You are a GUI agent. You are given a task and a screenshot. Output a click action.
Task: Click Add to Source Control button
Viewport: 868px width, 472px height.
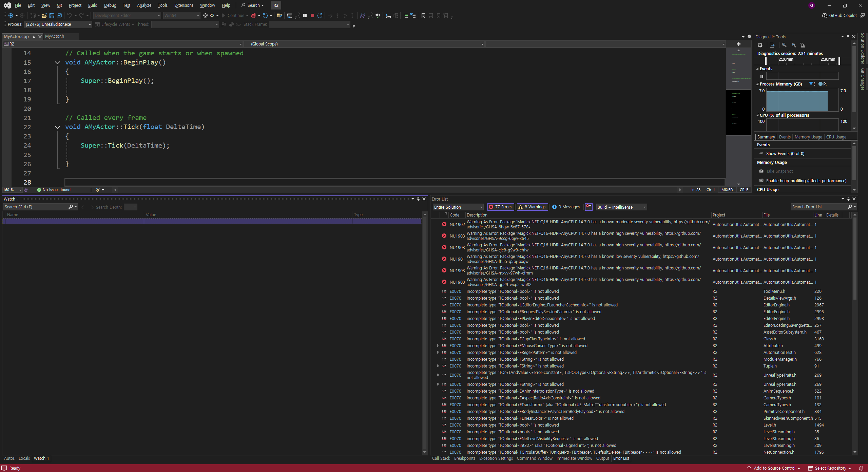pos(774,468)
